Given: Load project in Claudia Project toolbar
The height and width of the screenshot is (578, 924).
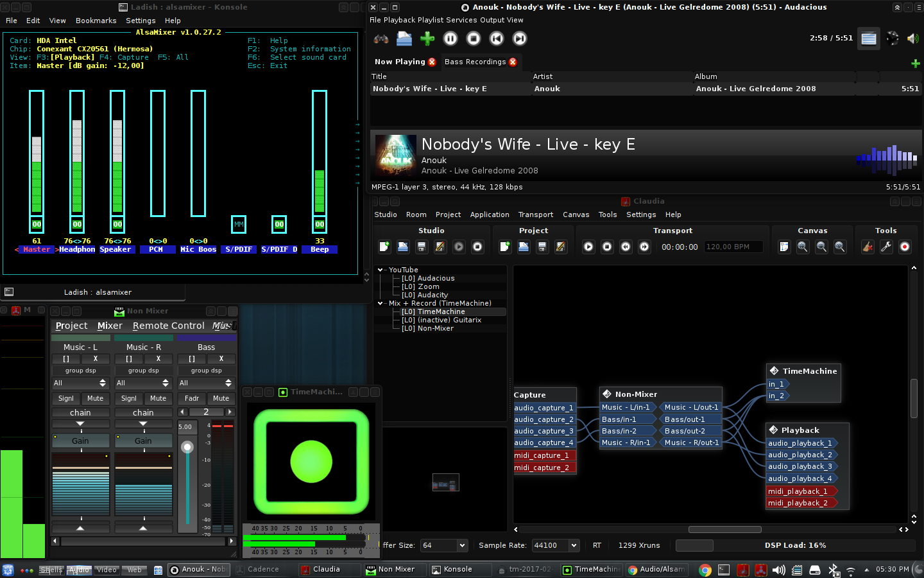Looking at the screenshot, I should [524, 247].
